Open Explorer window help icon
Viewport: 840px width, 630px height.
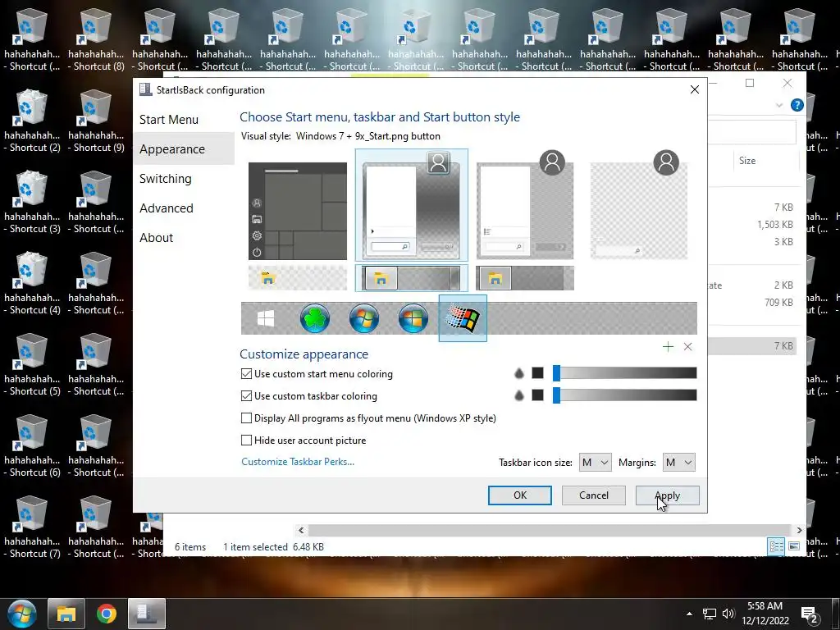(x=797, y=105)
